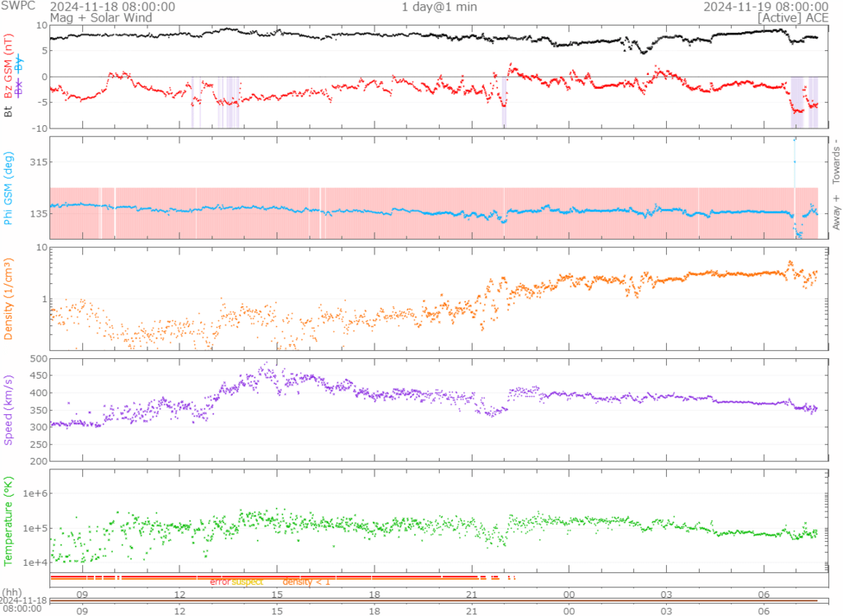
Task: Click the '(hh)' hour-unit label
Action: pos(13,592)
